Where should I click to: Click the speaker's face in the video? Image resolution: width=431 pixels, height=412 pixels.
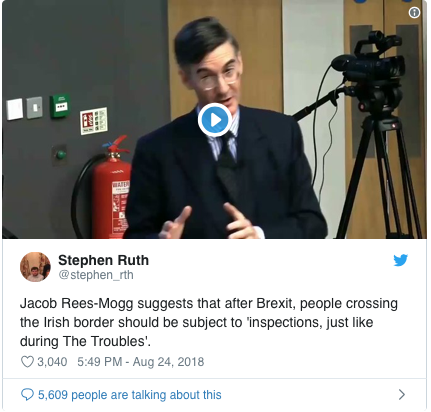click(x=213, y=78)
